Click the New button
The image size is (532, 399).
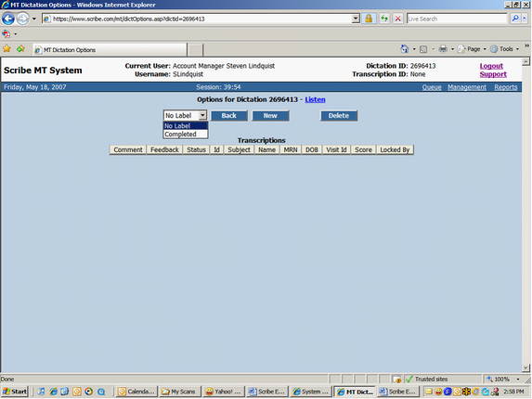pyautogui.click(x=270, y=116)
